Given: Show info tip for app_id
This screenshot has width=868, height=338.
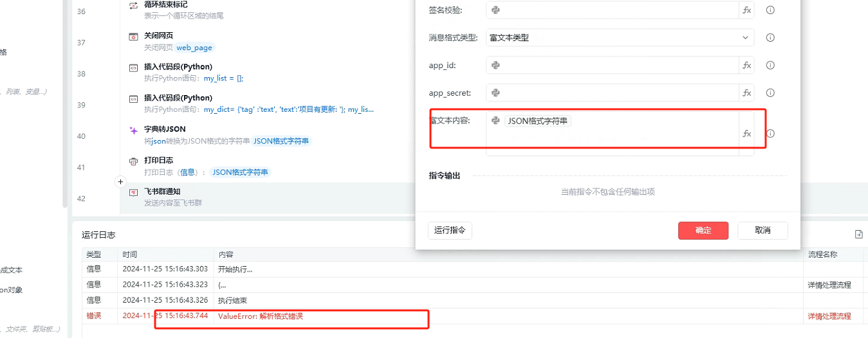Looking at the screenshot, I should [770, 66].
